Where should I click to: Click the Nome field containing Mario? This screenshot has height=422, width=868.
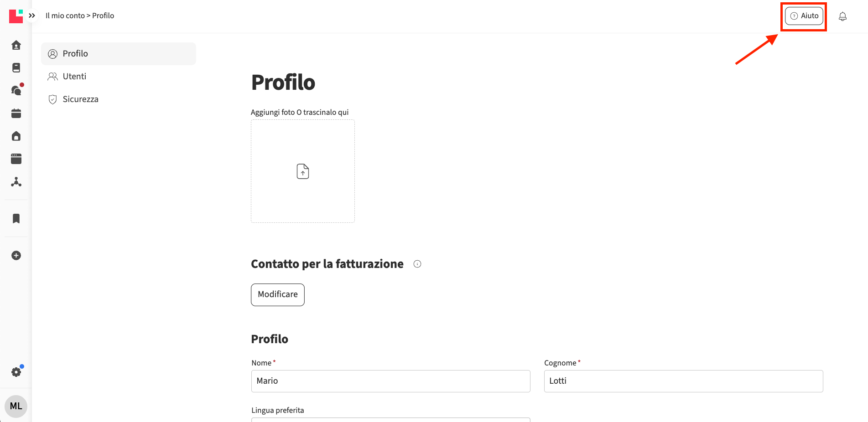(x=390, y=381)
